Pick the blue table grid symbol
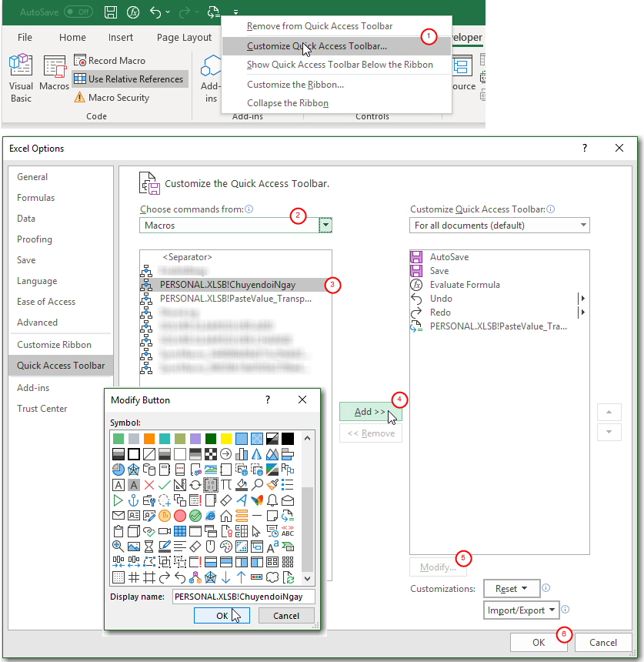The image size is (644, 662). pyautogui.click(x=180, y=531)
